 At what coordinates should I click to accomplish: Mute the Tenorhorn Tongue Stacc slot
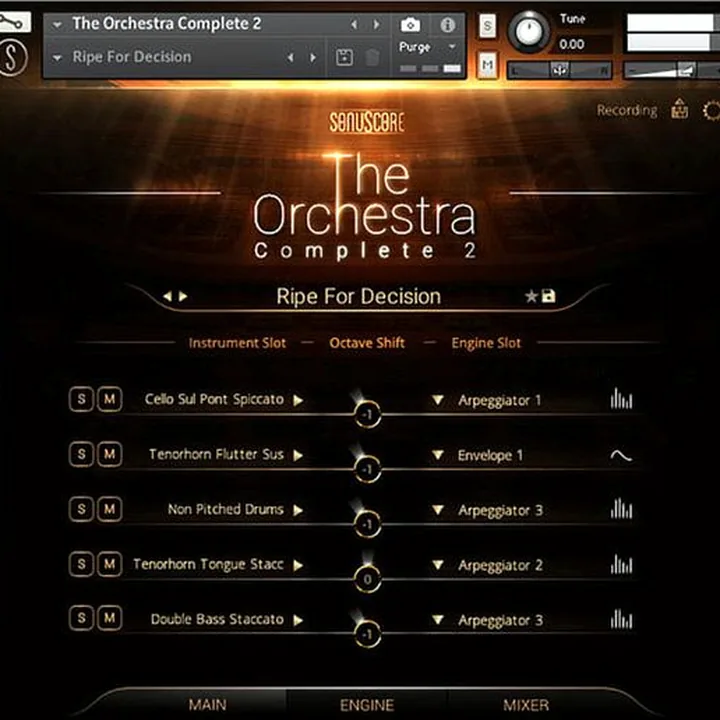[x=109, y=563]
